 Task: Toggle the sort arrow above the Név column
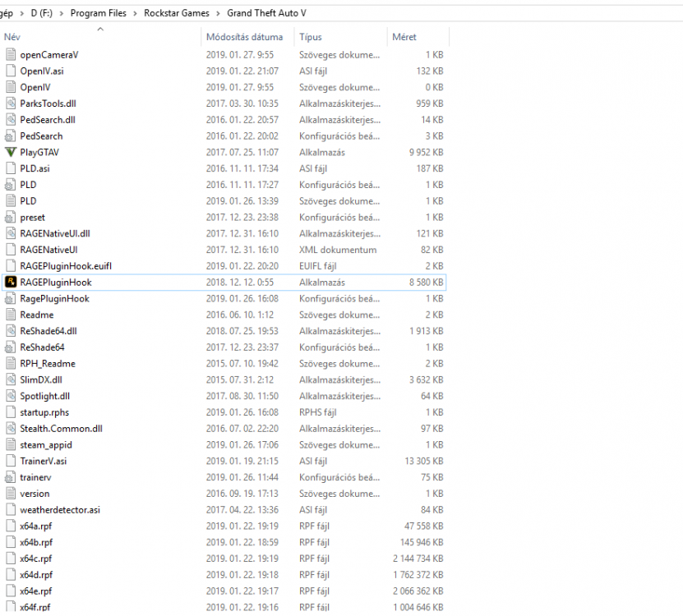[100, 30]
